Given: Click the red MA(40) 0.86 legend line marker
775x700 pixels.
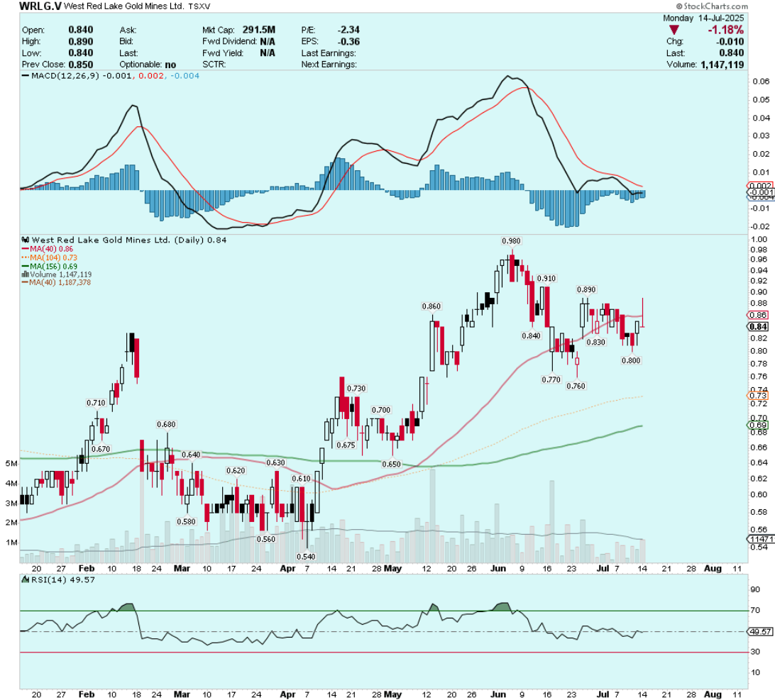Looking at the screenshot, I should tap(26, 249).
